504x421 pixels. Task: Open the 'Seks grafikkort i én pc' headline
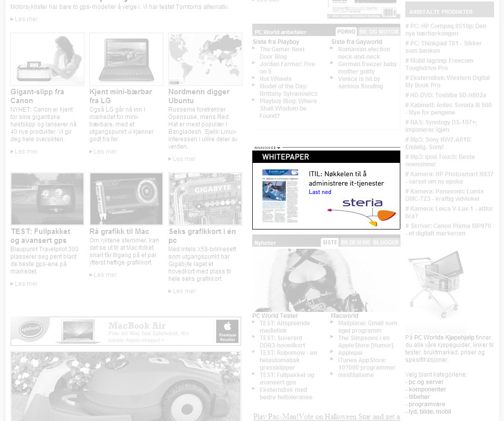tap(202, 236)
